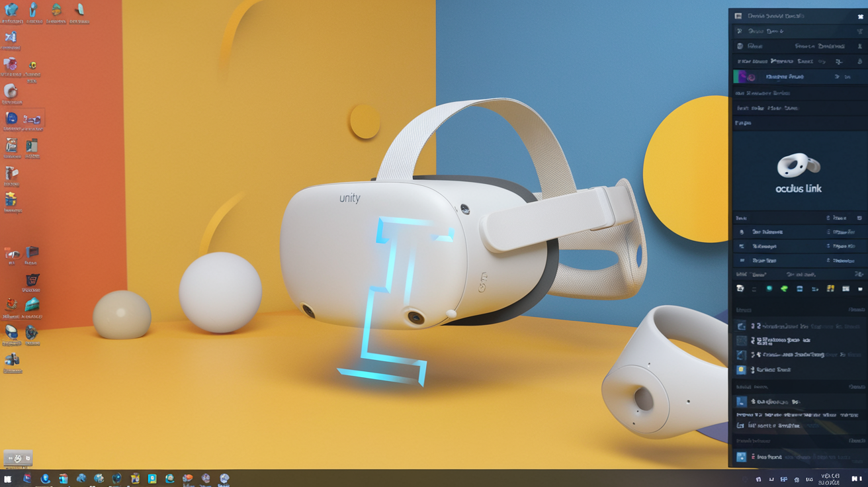This screenshot has height=487, width=868.
Task: Select the list row with yellow square thumbnail
Action: click(x=799, y=370)
